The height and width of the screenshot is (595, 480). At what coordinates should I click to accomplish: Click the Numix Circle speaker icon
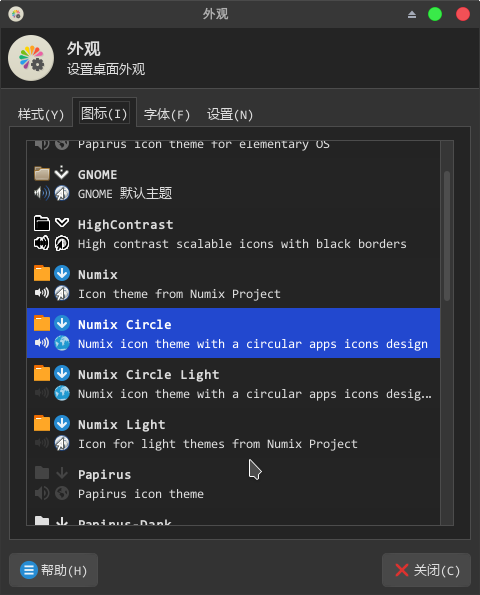tap(42, 343)
